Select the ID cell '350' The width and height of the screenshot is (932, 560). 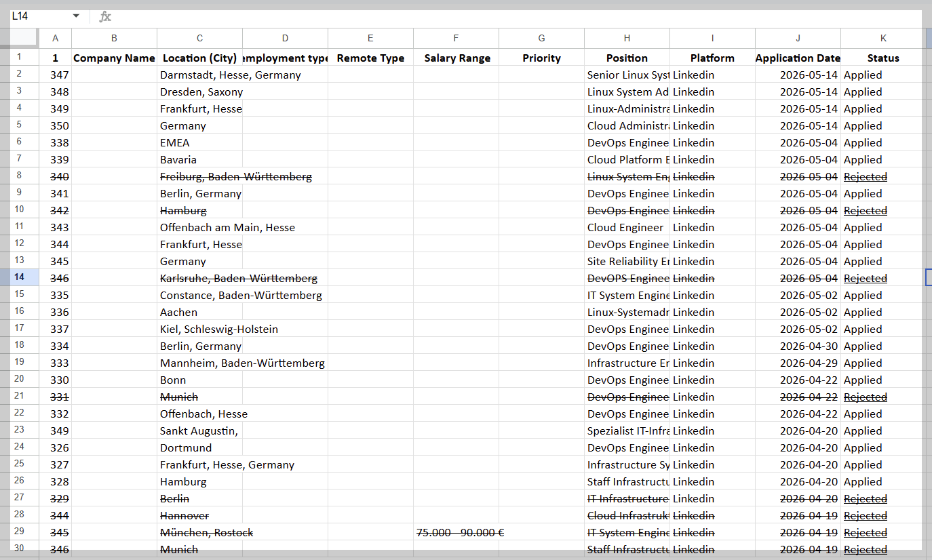pyautogui.click(x=55, y=125)
